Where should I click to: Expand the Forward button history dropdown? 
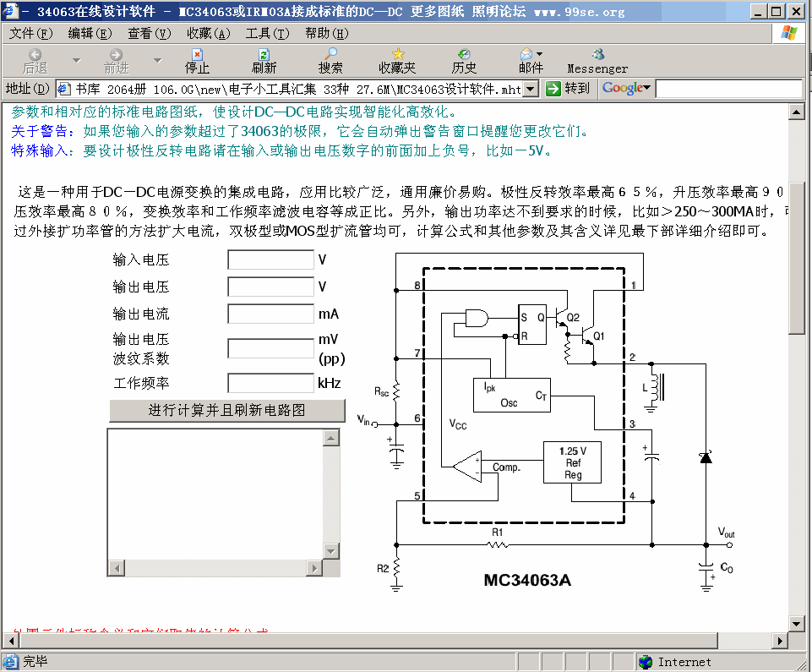point(157,61)
